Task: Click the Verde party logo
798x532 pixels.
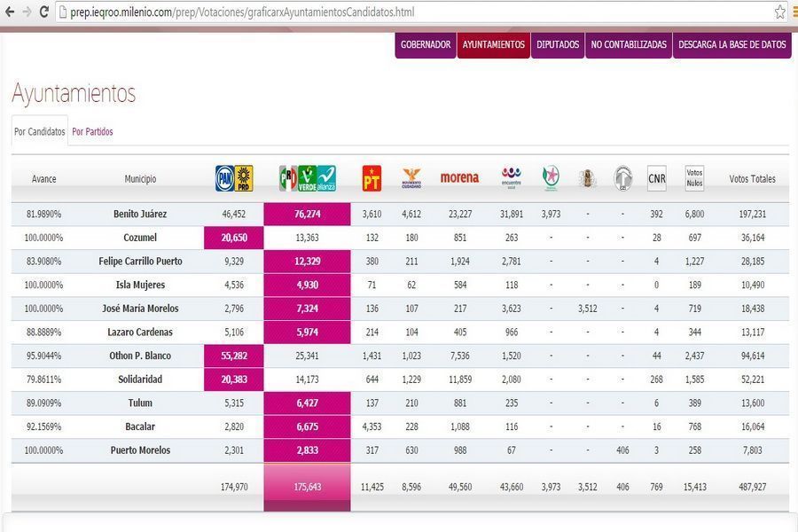Action: [307, 178]
